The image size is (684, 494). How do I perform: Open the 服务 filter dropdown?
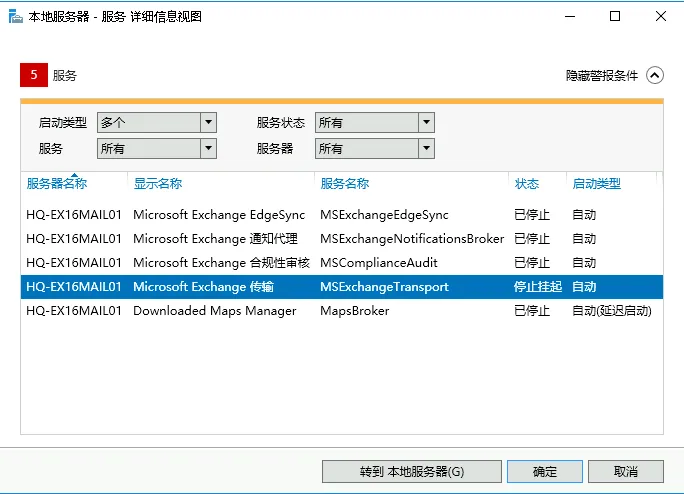tap(157, 149)
